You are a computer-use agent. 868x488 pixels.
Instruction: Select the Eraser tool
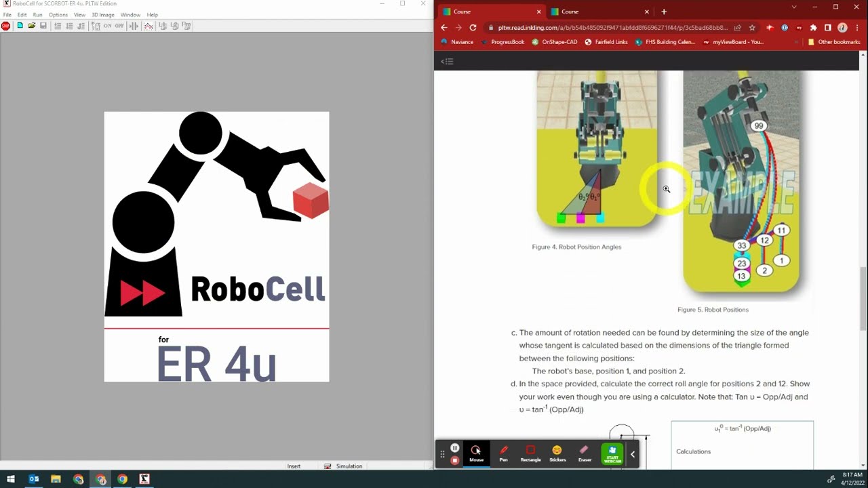click(585, 453)
